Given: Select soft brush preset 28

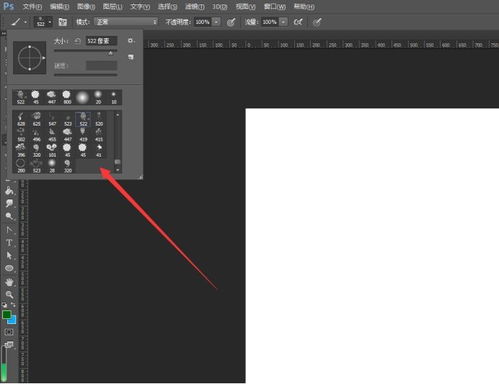Looking at the screenshot, I should coord(52,166).
